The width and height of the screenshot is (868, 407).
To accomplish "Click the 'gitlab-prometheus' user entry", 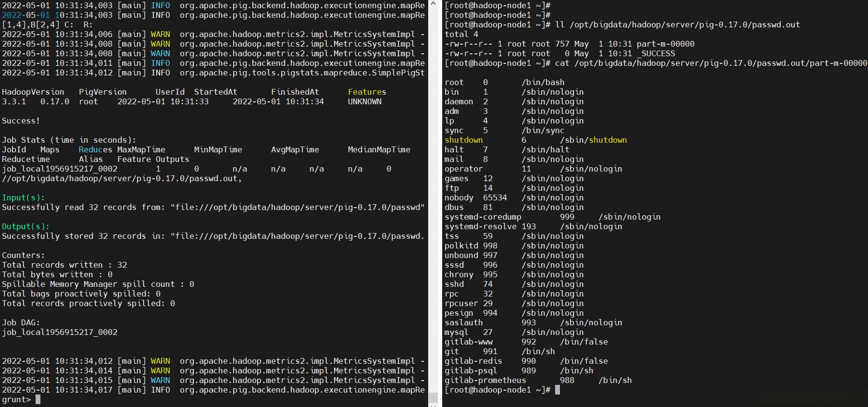I will point(485,380).
